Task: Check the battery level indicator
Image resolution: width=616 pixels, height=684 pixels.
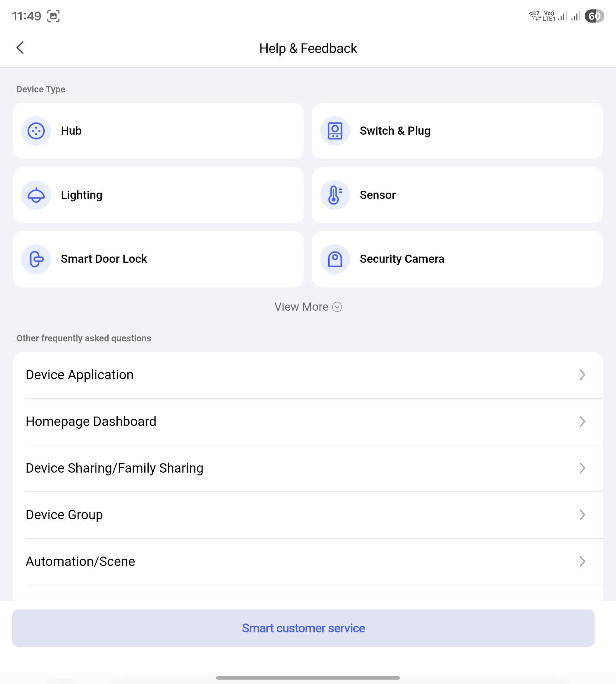Action: [x=594, y=16]
